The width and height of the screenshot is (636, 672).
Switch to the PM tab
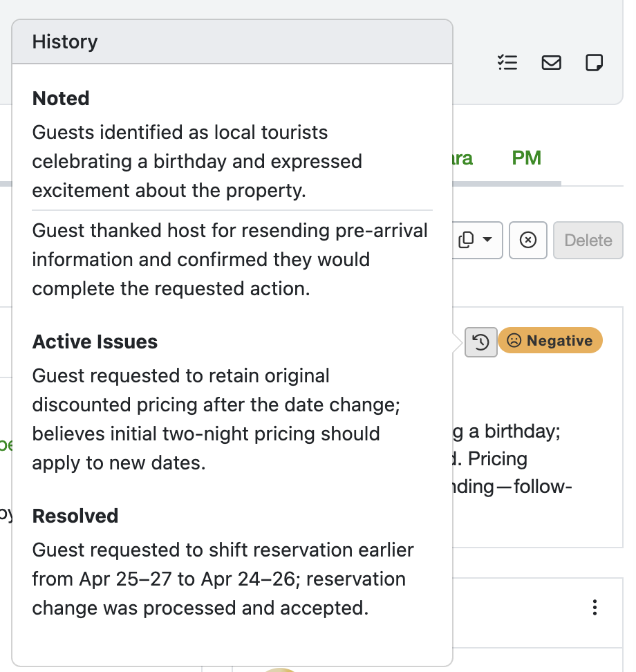(x=526, y=158)
